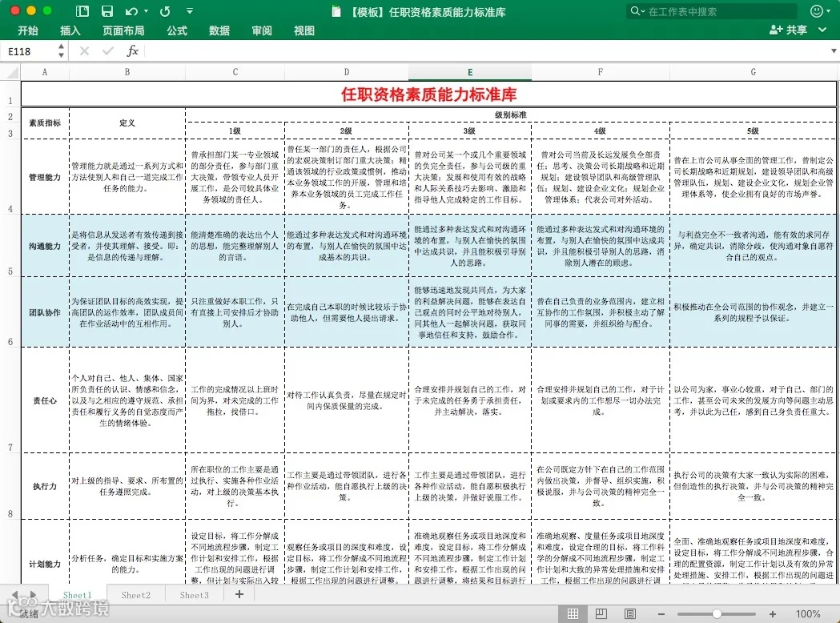Image resolution: width=840 pixels, height=623 pixels.
Task: Open the 页面布局 ribbon tab
Action: point(123,30)
